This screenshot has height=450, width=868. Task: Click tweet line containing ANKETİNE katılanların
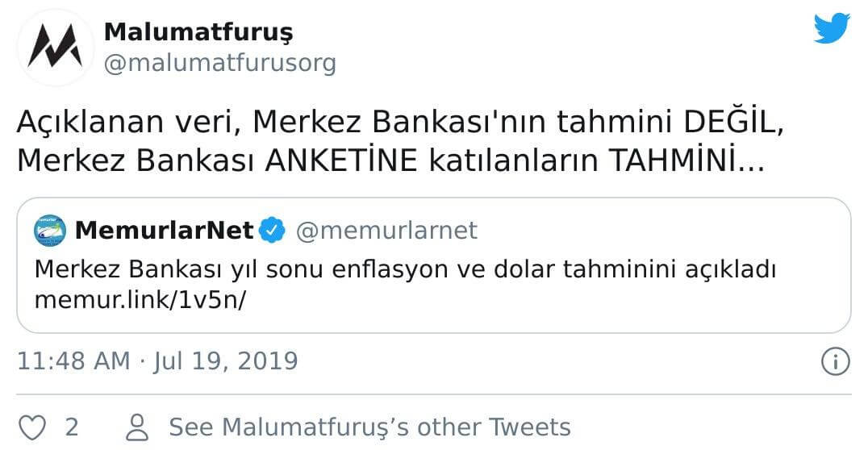[389, 160]
